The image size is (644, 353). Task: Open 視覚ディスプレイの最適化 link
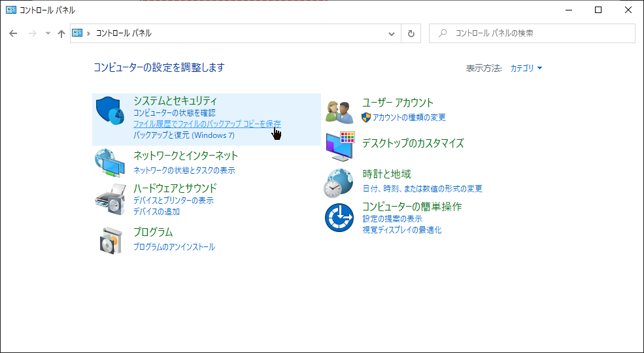(x=402, y=230)
